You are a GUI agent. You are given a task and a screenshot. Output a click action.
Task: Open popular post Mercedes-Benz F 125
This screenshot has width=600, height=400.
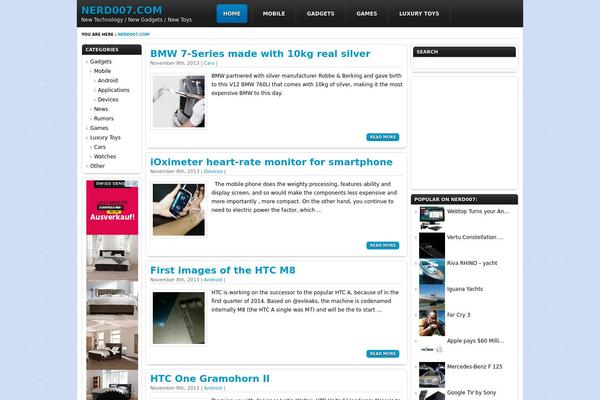coord(474,367)
